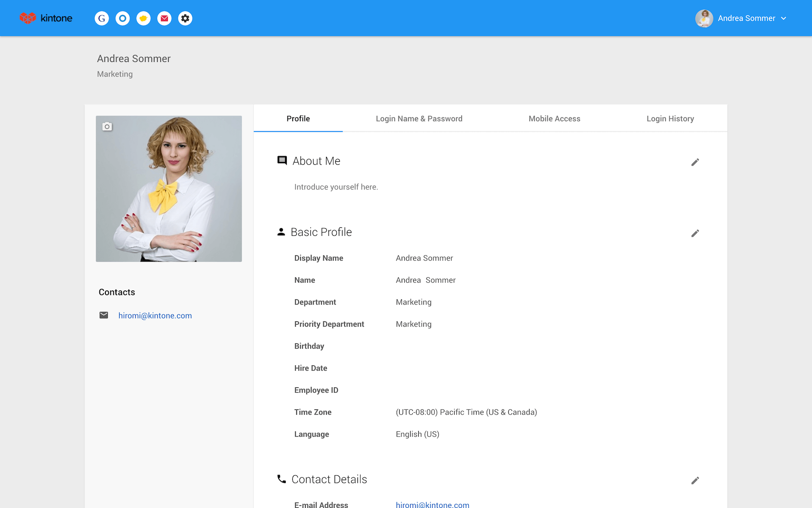This screenshot has width=812, height=508.
Task: Click the Basic Profile person icon
Action: point(281,232)
